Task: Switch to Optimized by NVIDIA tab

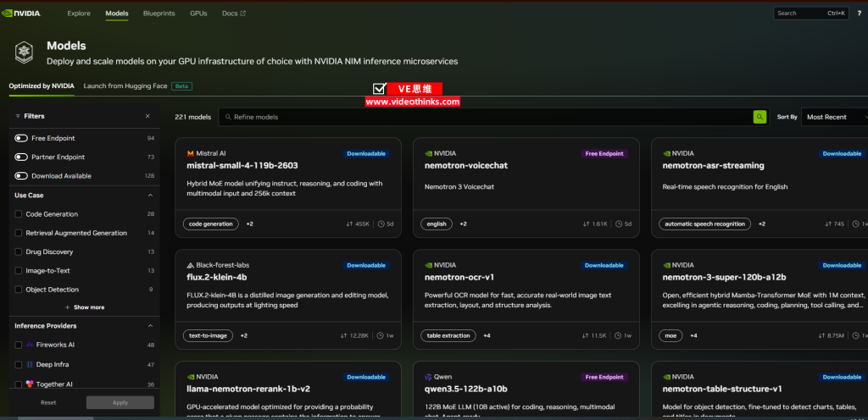Action: tap(42, 86)
